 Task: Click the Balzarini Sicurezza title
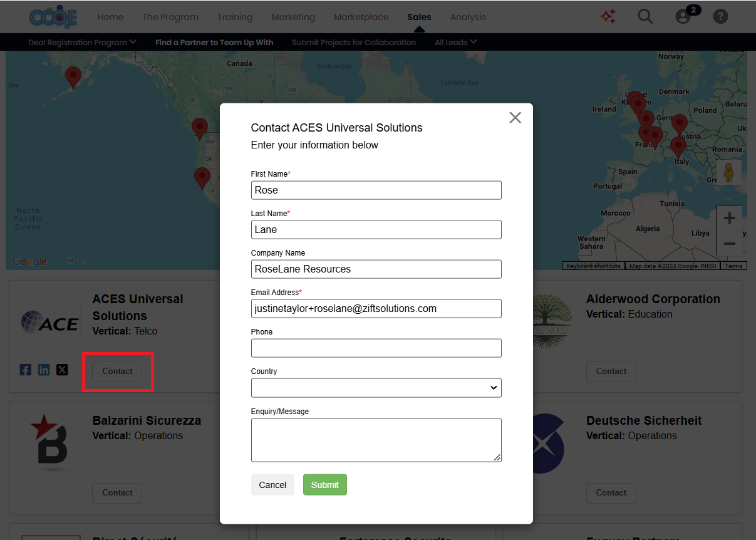147,420
